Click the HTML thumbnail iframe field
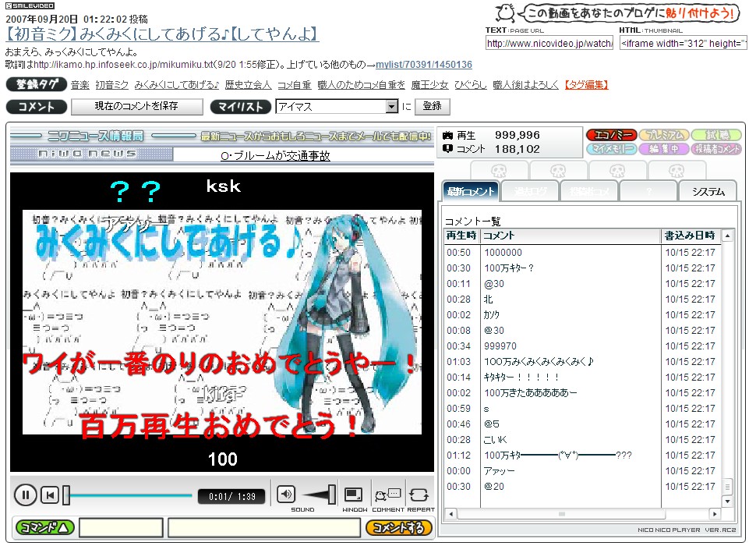This screenshot has width=756, height=546. pyautogui.click(x=684, y=44)
